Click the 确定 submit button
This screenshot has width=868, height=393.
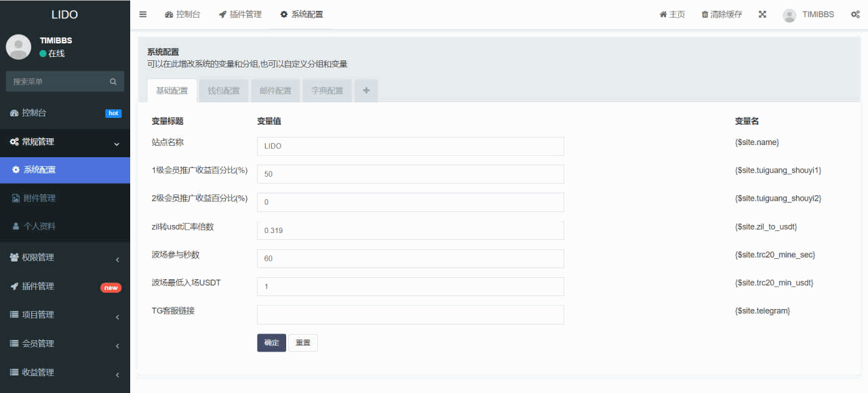(271, 342)
